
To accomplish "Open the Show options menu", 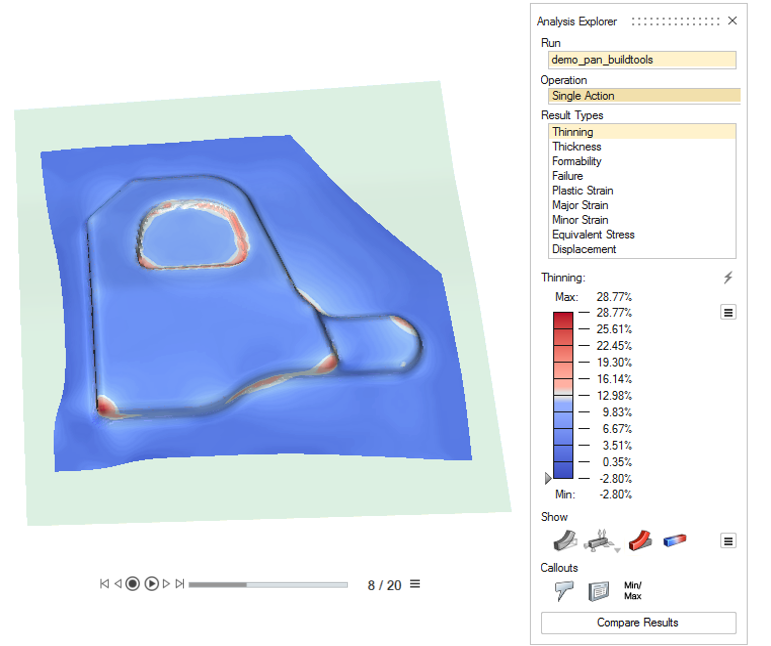I will pos(728,541).
